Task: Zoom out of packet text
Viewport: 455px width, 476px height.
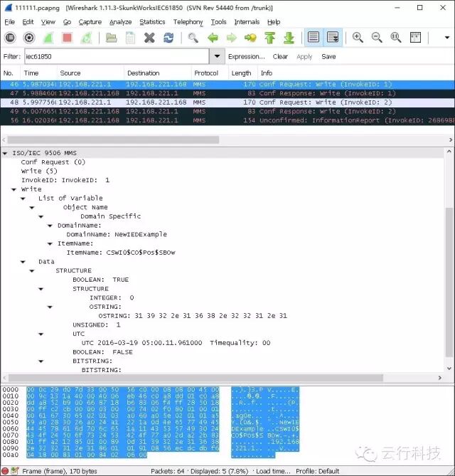Action: [x=377, y=38]
